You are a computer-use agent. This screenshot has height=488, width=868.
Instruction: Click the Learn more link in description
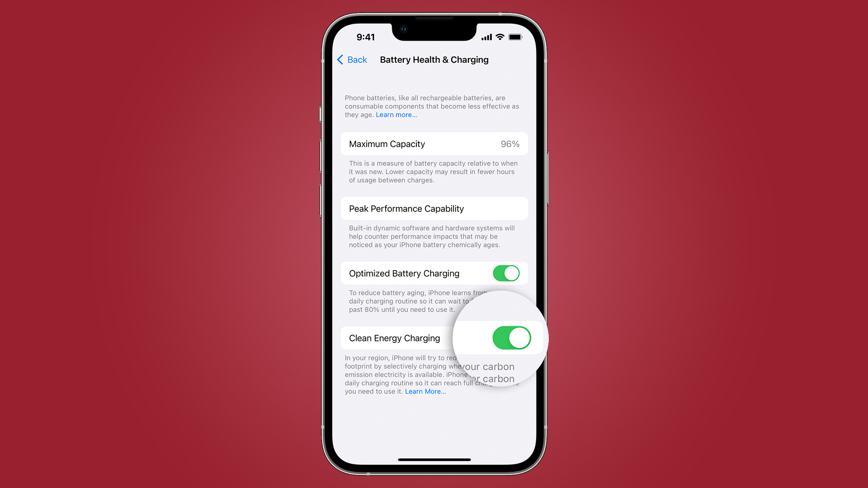[394, 114]
